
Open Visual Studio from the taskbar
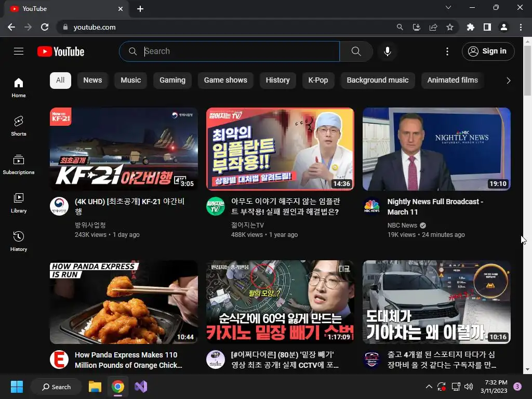coord(141,387)
